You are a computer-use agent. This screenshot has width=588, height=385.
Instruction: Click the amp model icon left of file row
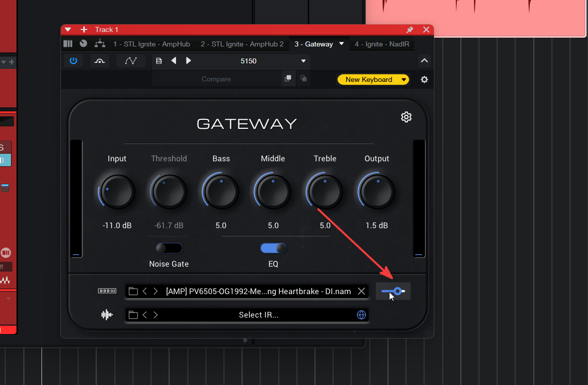(107, 291)
